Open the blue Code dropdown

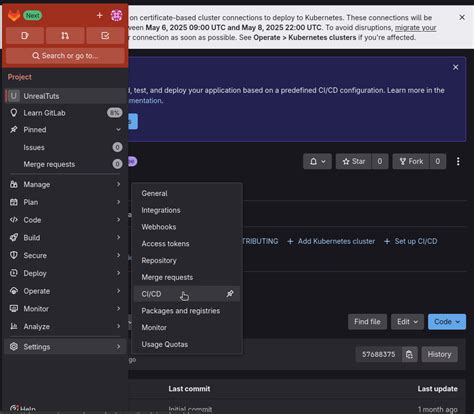point(447,322)
